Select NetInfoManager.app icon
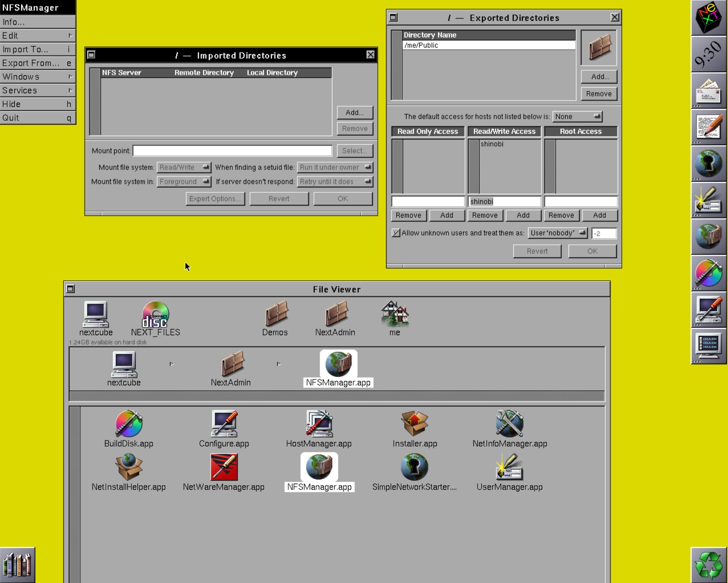Viewport: 728px width, 583px height. 509,424
